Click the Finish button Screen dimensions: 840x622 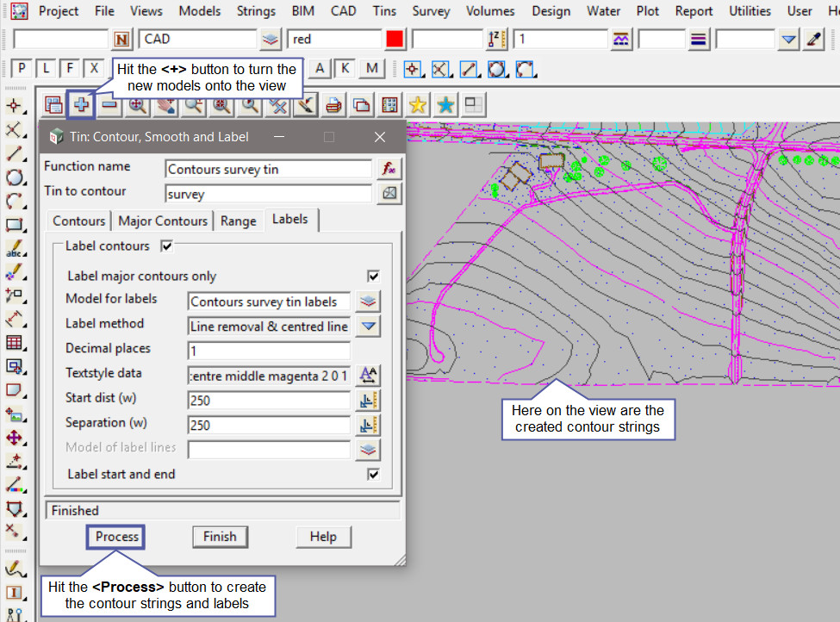pyautogui.click(x=220, y=537)
